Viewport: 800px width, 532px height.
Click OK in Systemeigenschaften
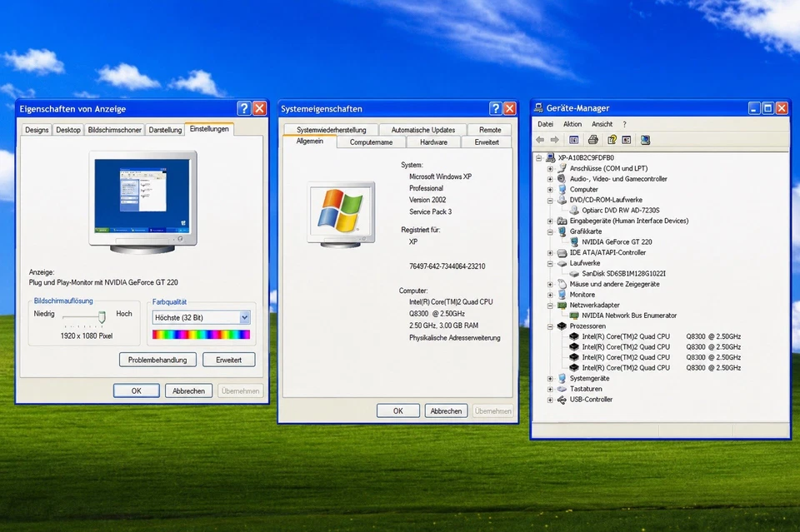coord(398,410)
